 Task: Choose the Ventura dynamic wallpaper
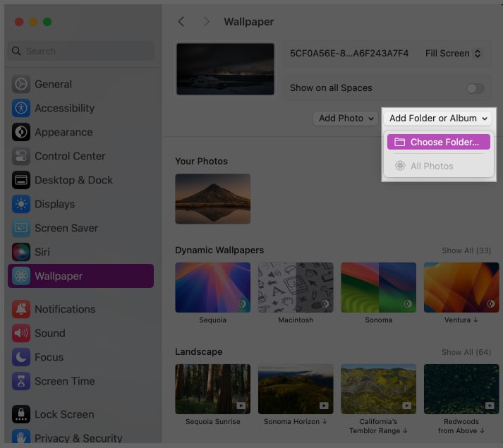pyautogui.click(x=461, y=288)
